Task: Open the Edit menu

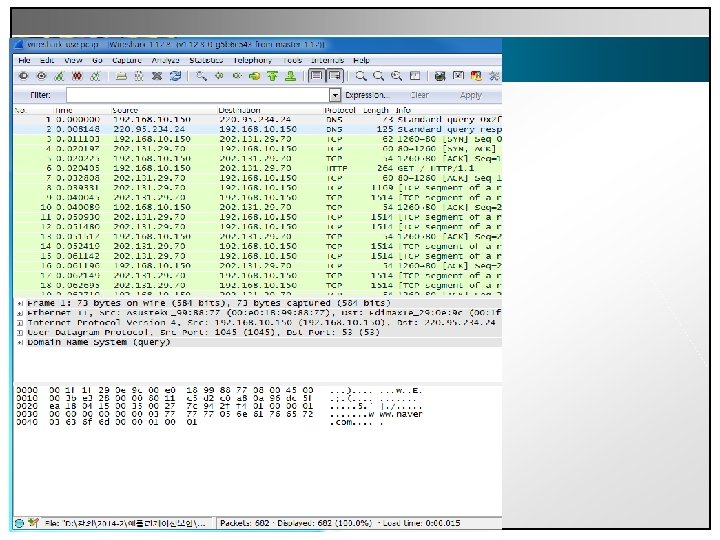Action: tap(46, 60)
